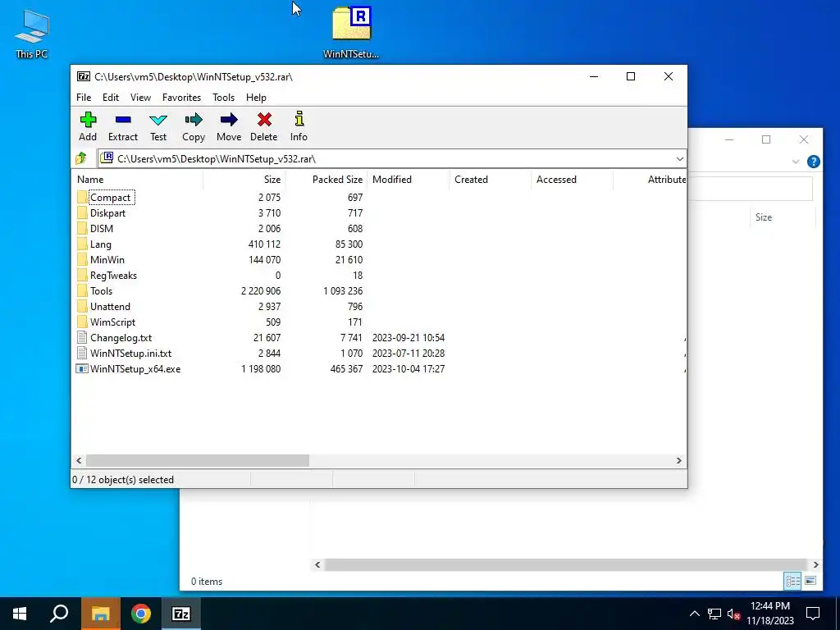Image resolution: width=840 pixels, height=630 pixels.
Task: Select the DISM folder icon
Action: (x=82, y=228)
